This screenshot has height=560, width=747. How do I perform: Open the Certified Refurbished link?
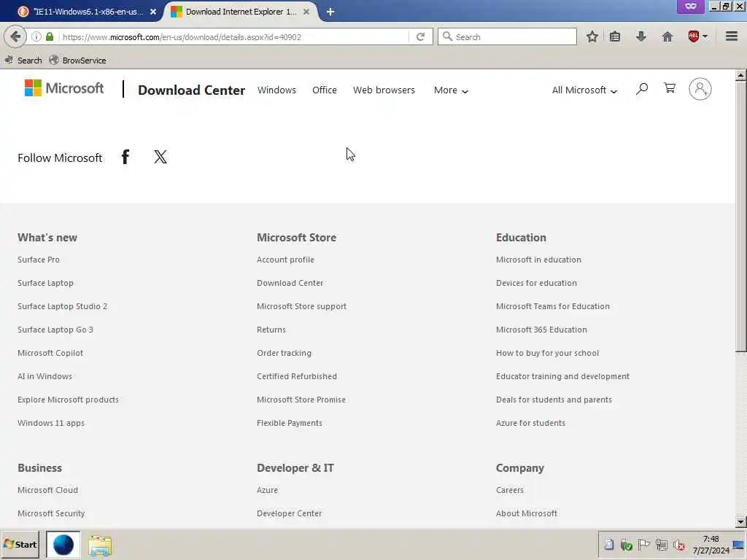[297, 376]
